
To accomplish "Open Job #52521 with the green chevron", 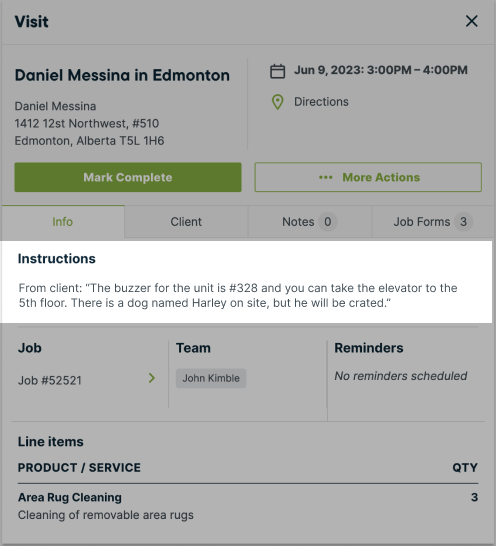I will tap(152, 378).
